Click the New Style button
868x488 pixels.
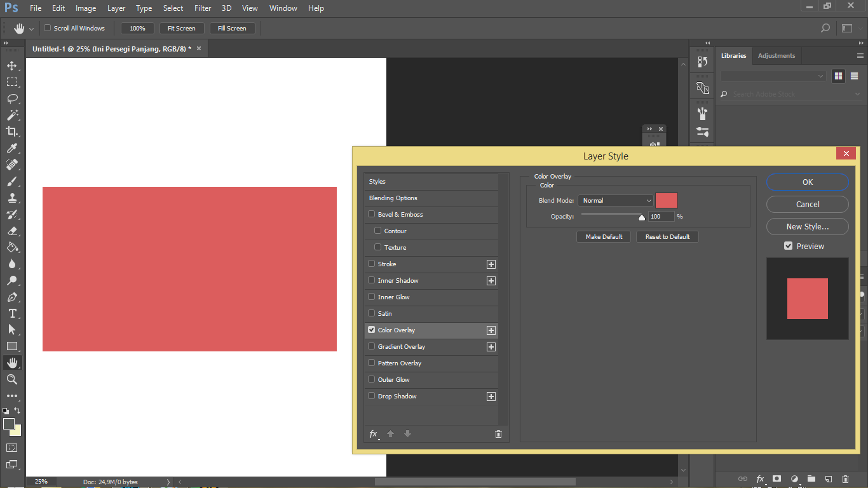point(807,226)
